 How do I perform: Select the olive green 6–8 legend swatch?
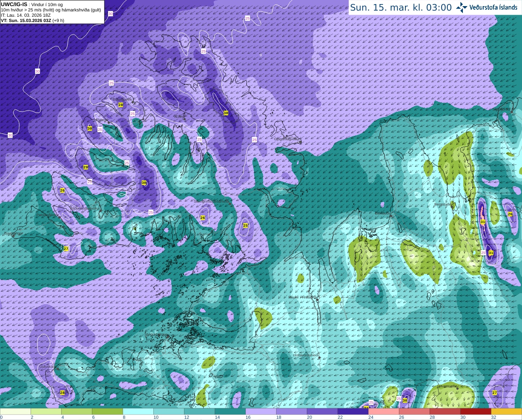tap(107, 411)
